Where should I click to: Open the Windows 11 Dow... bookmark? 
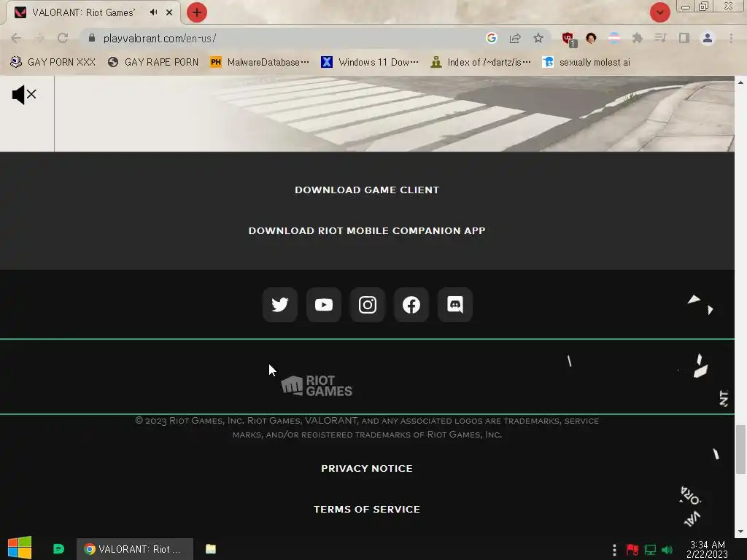click(370, 63)
